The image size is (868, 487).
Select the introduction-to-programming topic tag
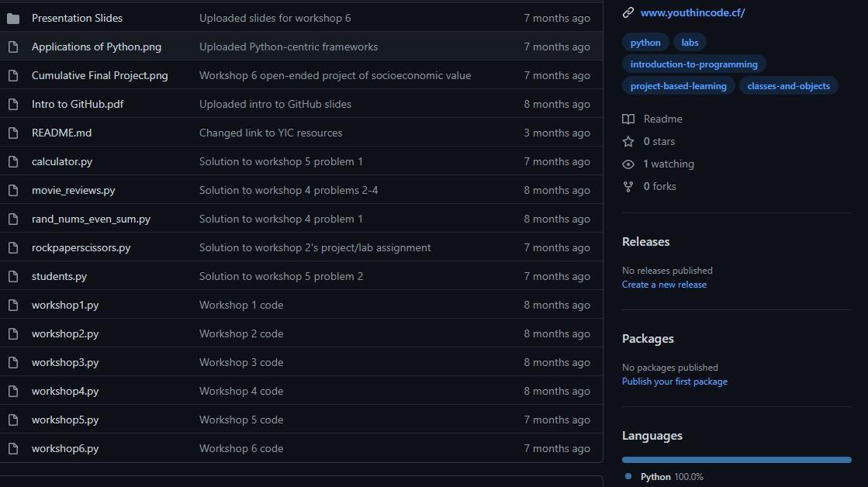[693, 64]
